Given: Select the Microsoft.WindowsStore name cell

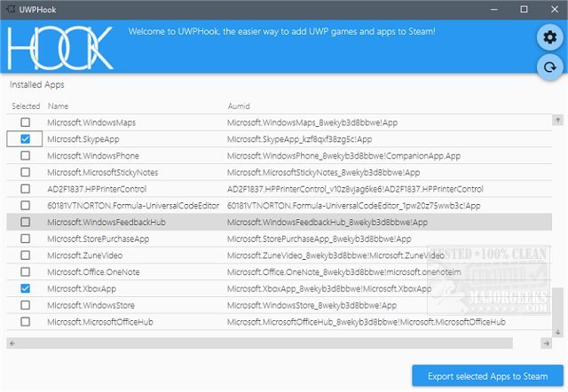Looking at the screenshot, I should pos(91,305).
